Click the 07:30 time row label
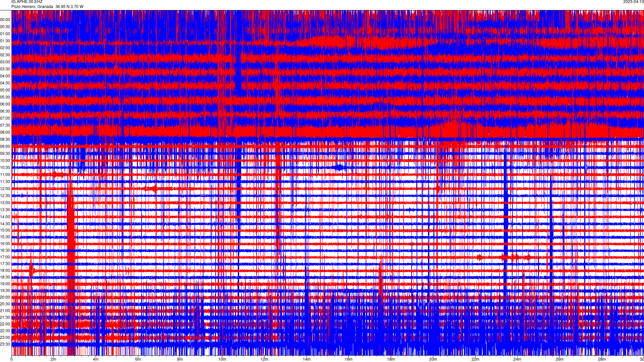Screen dimensions: 644x362 [5, 125]
